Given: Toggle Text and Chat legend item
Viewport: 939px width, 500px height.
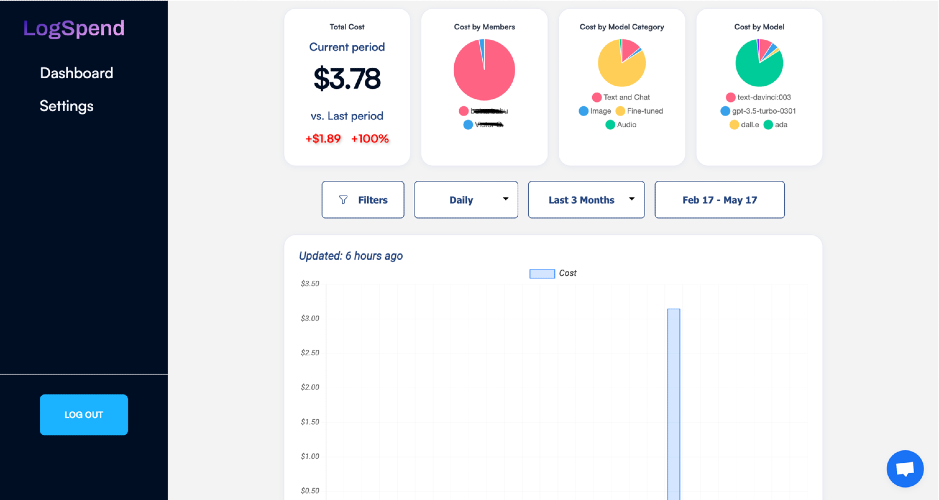Looking at the screenshot, I should click(620, 97).
